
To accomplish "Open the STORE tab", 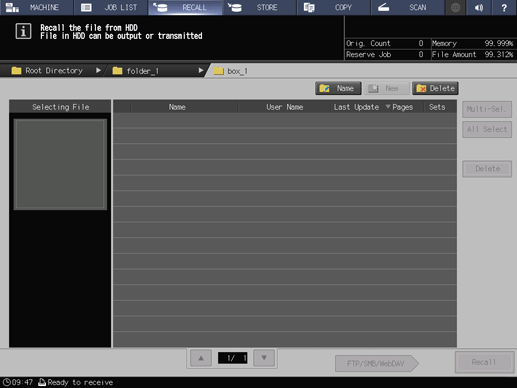I will click(x=260, y=7).
